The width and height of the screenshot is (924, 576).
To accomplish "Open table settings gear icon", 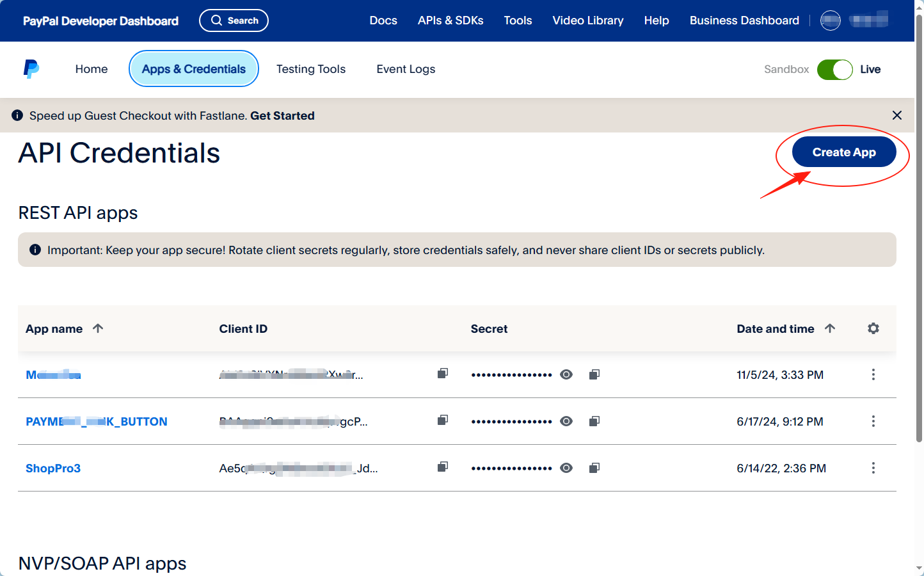I will tap(873, 328).
